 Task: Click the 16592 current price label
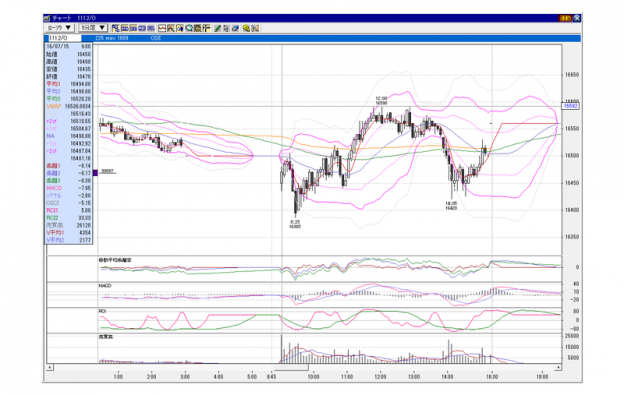tap(571, 106)
